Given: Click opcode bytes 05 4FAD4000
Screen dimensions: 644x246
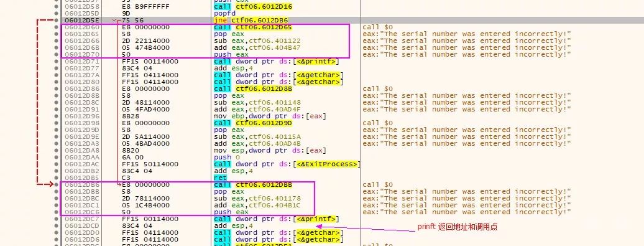Looking at the screenshot, I should (146, 110).
